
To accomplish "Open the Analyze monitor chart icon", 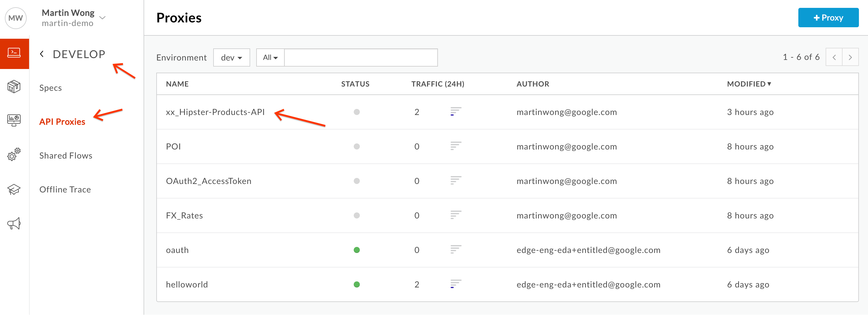I will pos(14,120).
